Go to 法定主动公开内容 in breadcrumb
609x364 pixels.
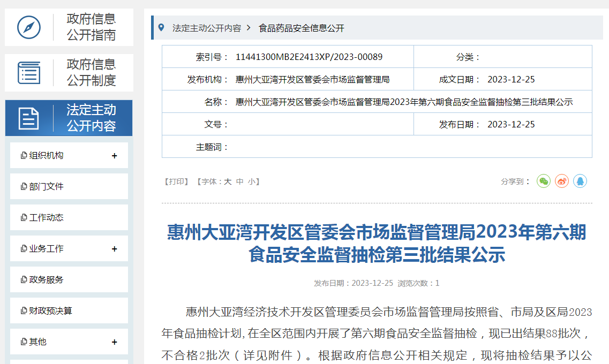point(206,28)
